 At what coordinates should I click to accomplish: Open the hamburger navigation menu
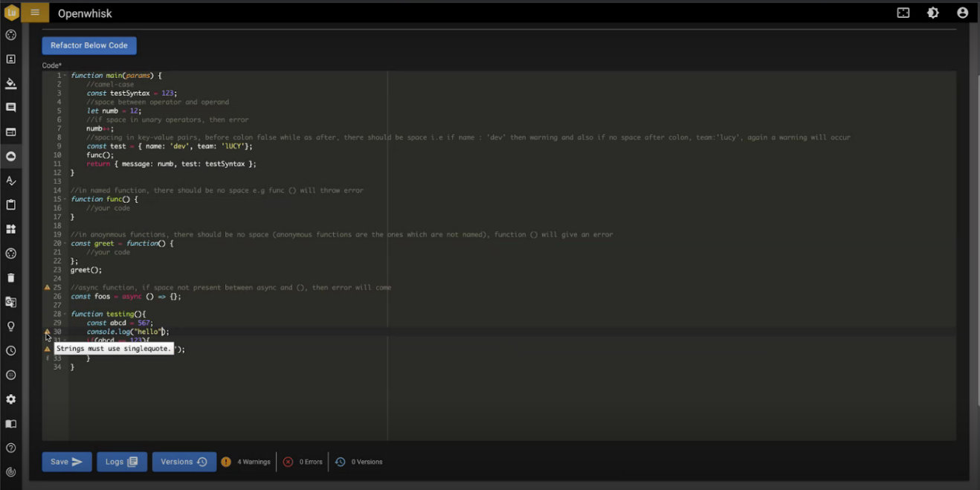point(35,13)
